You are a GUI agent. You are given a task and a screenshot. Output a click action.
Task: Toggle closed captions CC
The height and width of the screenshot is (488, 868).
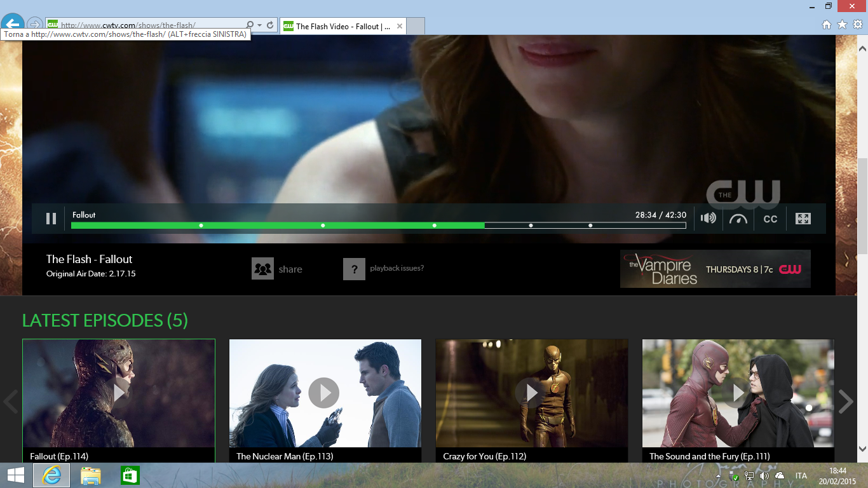pyautogui.click(x=770, y=219)
